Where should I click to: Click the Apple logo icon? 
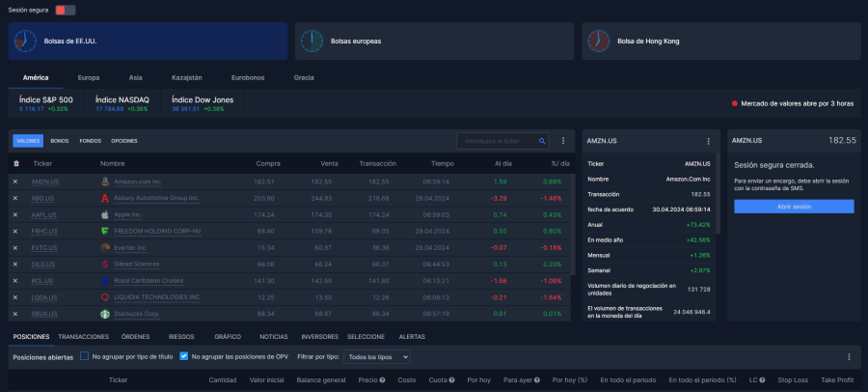104,214
